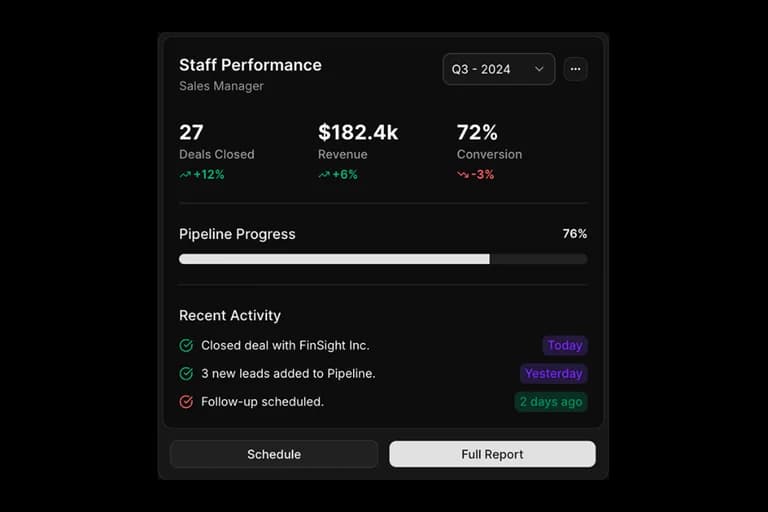This screenshot has height=512, width=768.
Task: Click the green check icon beside FinSight deal
Action: click(186, 345)
